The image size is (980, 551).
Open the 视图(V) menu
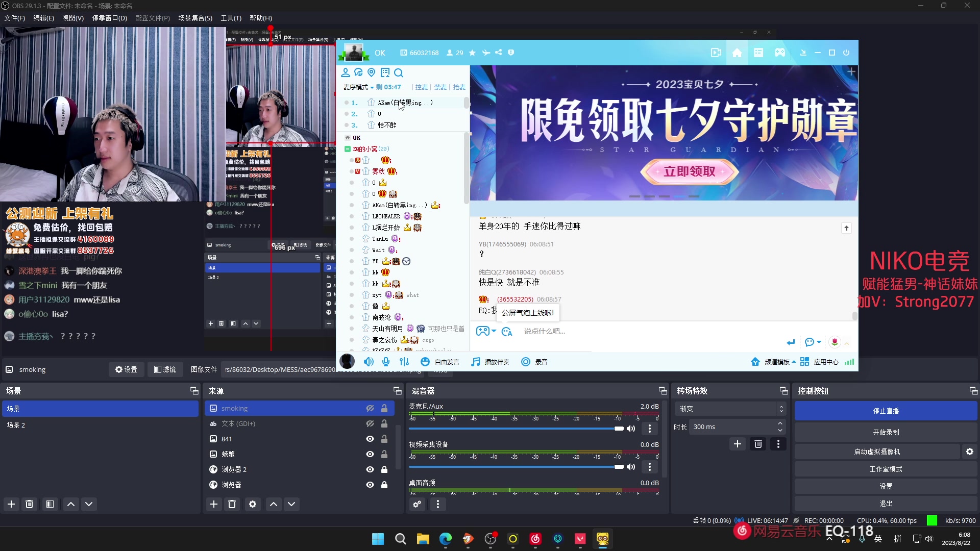[x=73, y=18]
